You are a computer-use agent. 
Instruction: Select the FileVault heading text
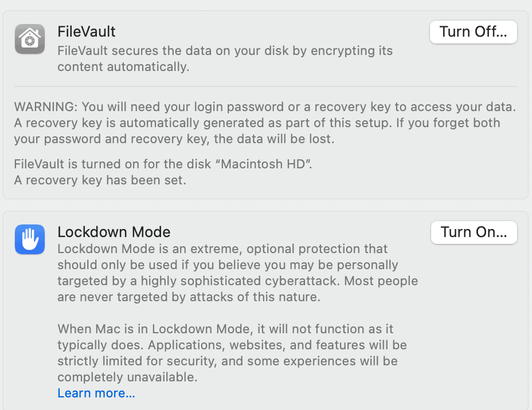[86, 31]
